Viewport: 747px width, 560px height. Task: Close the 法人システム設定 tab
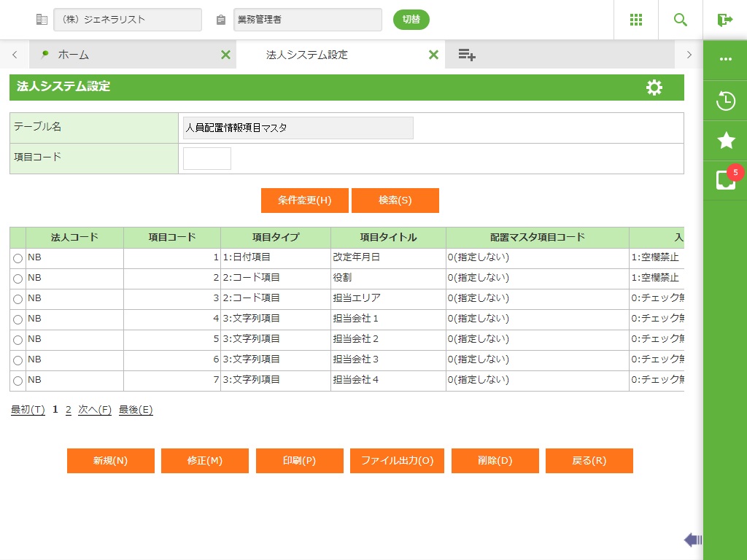433,55
